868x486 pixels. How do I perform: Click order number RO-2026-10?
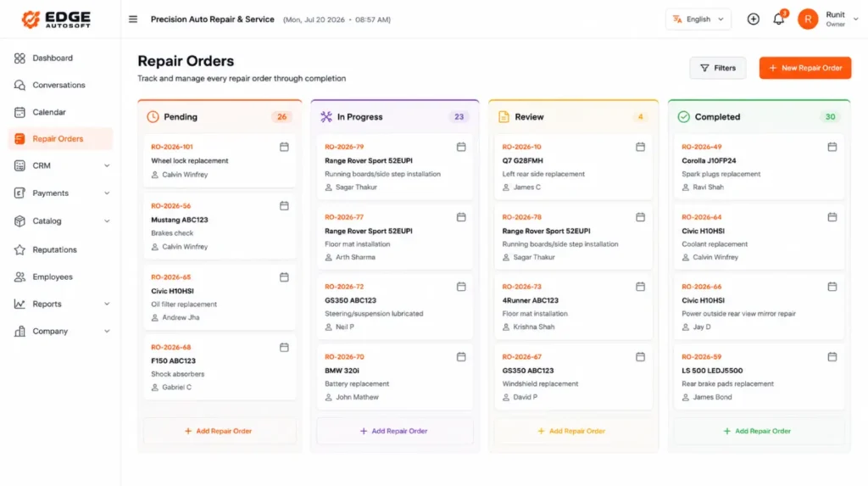(x=521, y=148)
